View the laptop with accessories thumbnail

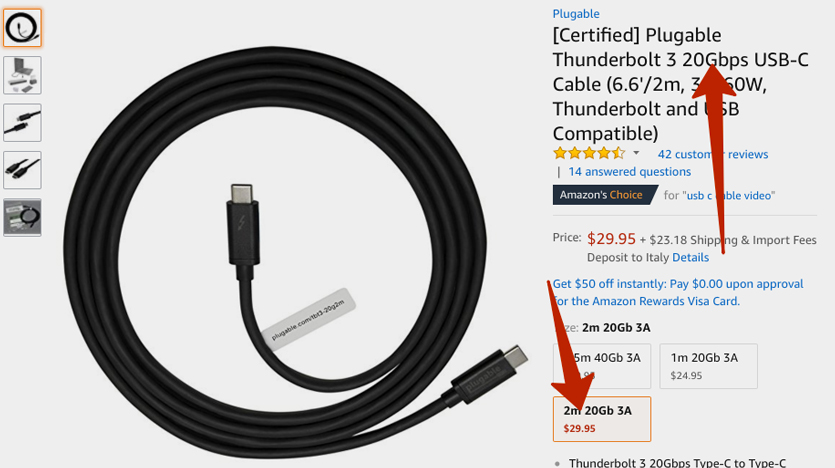pyautogui.click(x=22, y=75)
